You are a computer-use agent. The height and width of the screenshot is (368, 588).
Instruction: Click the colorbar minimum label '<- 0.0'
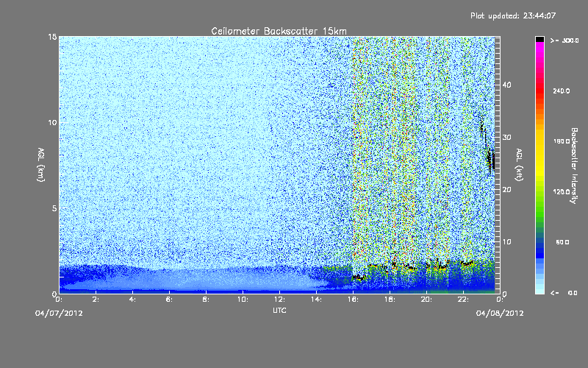click(x=564, y=293)
